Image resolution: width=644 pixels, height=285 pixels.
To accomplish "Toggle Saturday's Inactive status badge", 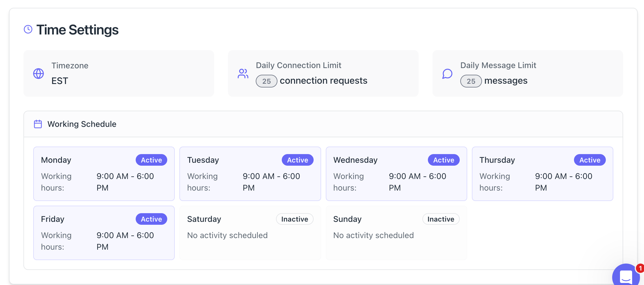I will pyautogui.click(x=295, y=219).
